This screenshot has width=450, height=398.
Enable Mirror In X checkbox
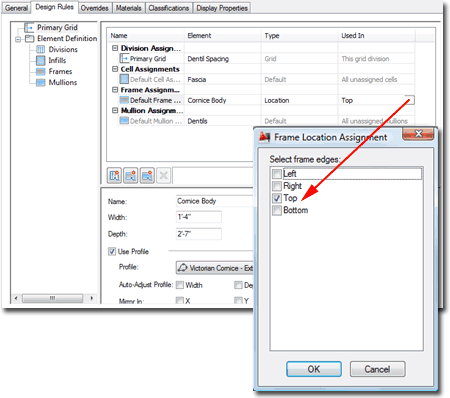point(180,301)
